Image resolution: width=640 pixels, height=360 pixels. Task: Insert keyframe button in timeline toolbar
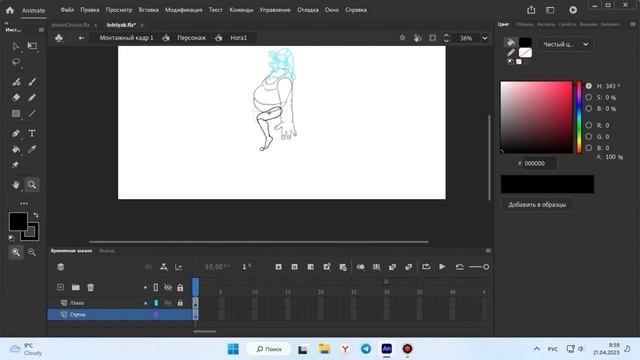click(x=278, y=267)
